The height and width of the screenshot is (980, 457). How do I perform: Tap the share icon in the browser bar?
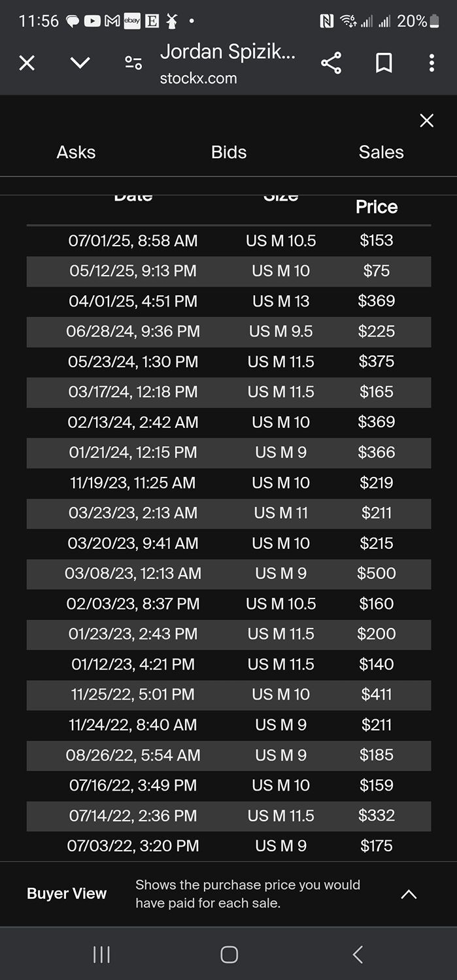[331, 63]
